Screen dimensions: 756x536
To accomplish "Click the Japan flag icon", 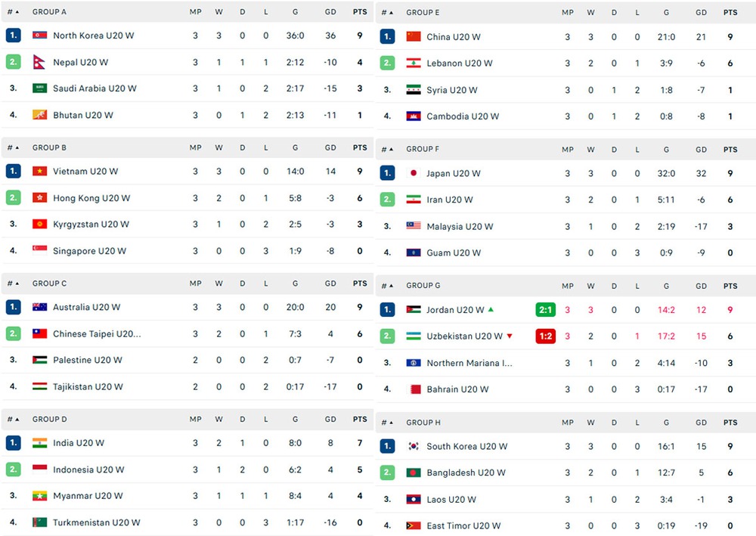I will click(414, 173).
